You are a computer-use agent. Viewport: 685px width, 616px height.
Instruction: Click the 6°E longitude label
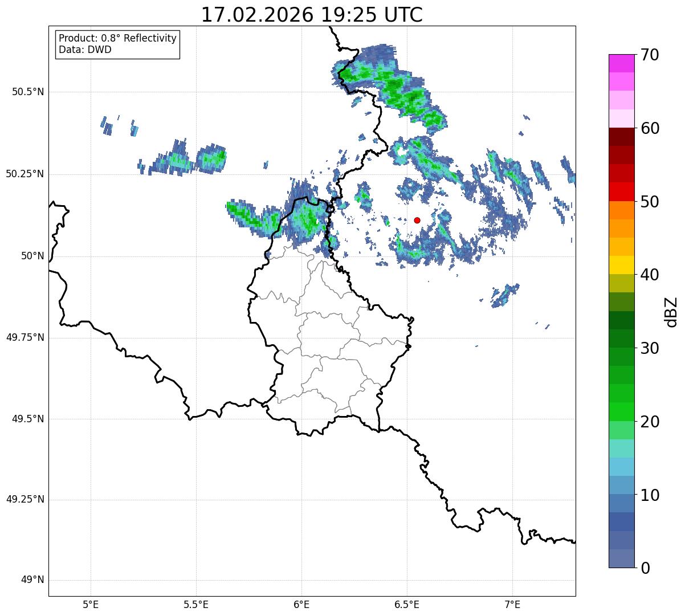coord(301,604)
